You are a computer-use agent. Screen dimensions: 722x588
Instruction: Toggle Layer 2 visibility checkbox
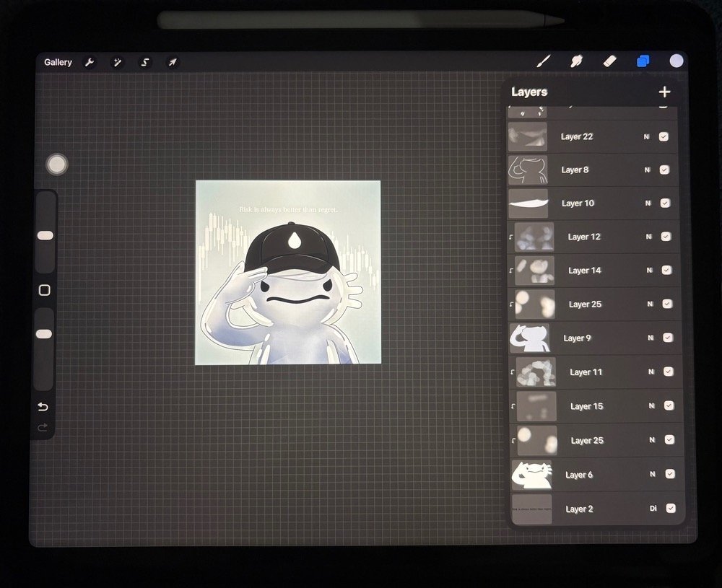point(671,508)
